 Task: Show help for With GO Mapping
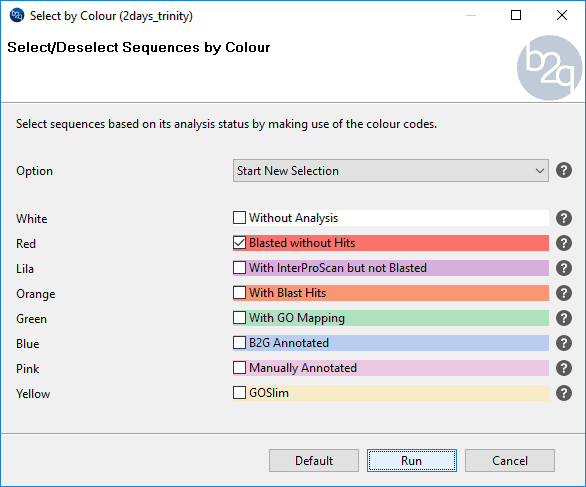coord(564,318)
